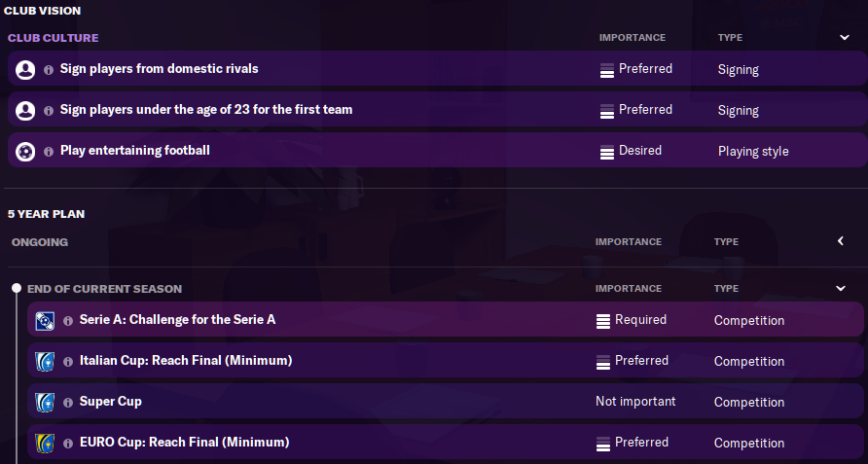This screenshot has height=464, width=868.
Task: Click Super Cup competition logo icon
Action: click(x=45, y=403)
